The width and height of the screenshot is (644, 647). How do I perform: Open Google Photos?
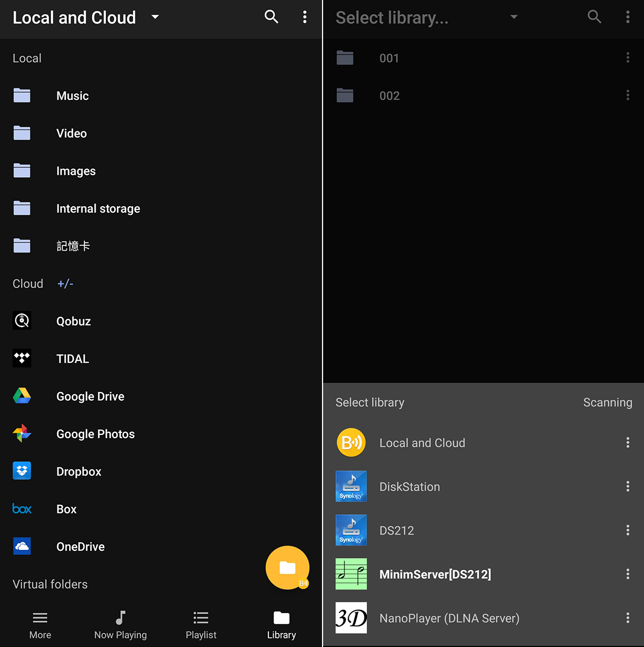161,434
